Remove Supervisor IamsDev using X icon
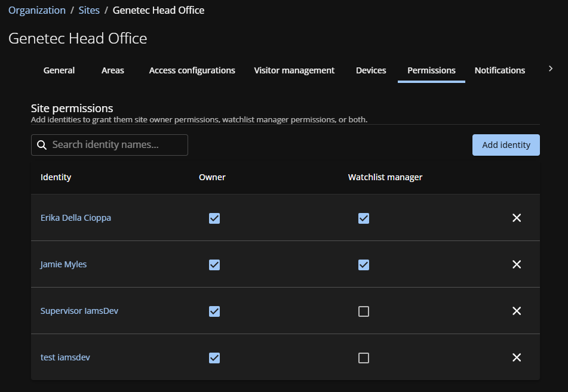Image resolution: width=568 pixels, height=392 pixels. click(517, 311)
